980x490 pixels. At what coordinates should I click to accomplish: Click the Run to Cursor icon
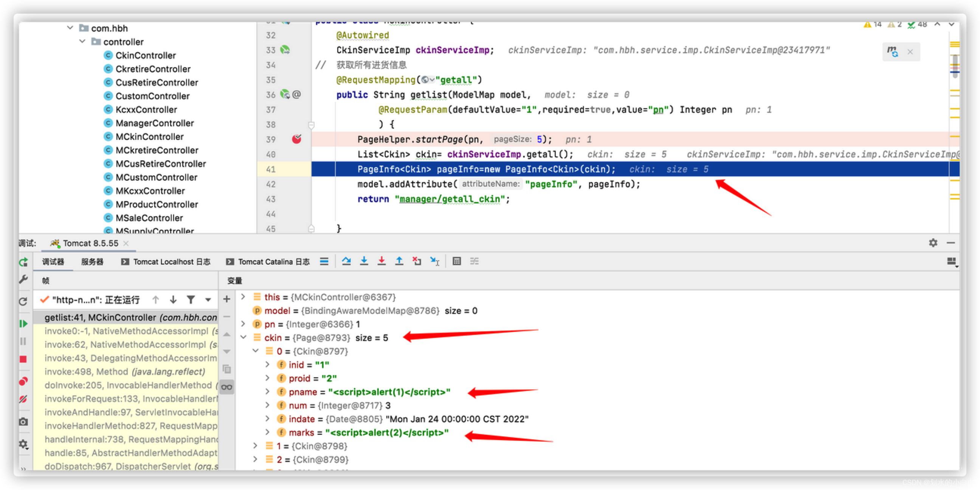click(x=435, y=261)
